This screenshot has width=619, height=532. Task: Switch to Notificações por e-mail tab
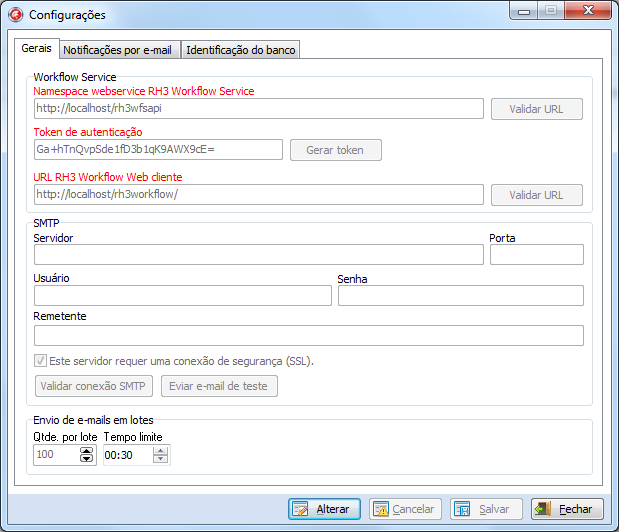118,50
